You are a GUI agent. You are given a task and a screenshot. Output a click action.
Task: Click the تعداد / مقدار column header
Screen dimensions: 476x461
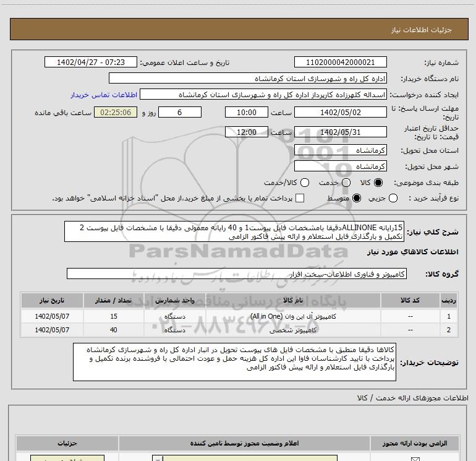tap(114, 300)
